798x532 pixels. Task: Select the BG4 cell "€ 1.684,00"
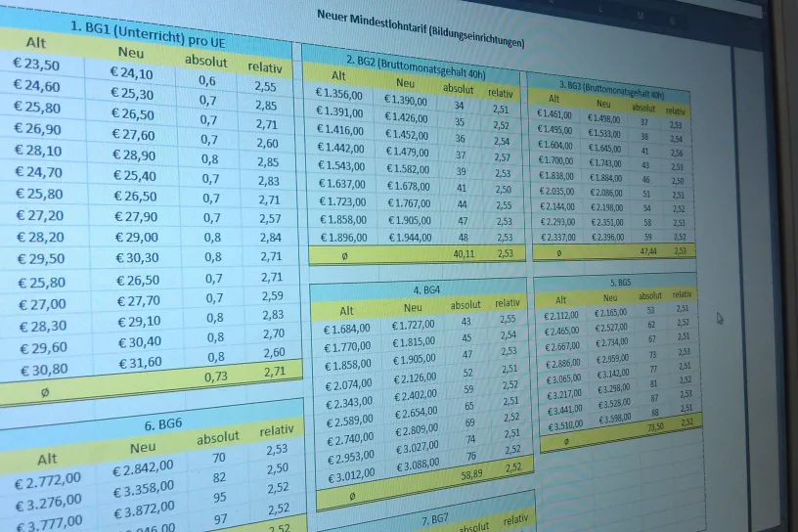pos(347,330)
